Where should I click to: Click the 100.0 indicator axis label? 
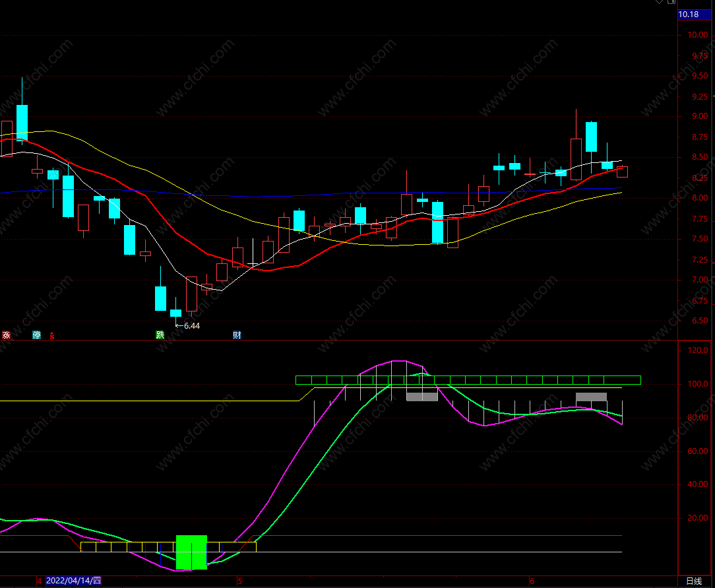pos(698,384)
